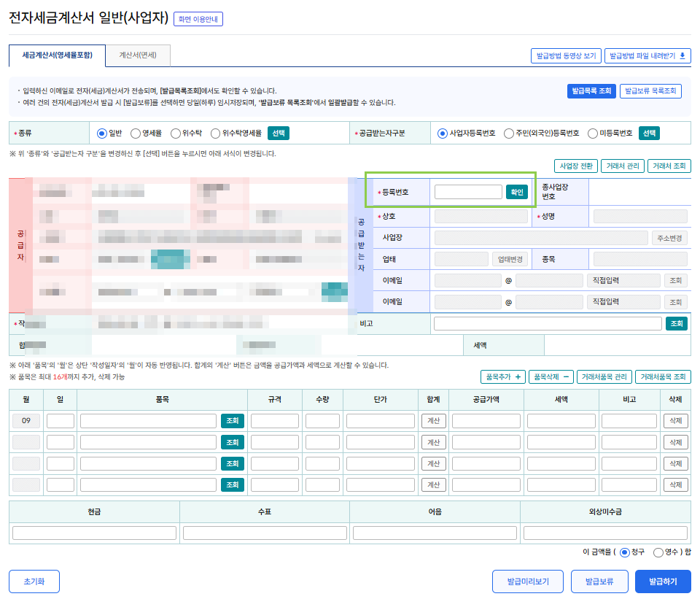Click 주소변경 button
Viewport: 700px width, 599px height.
(x=669, y=238)
